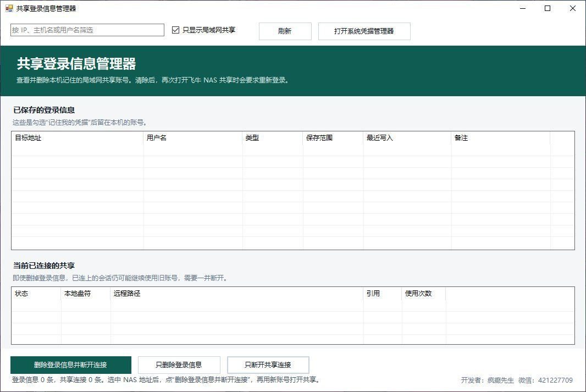Click the 已保存的登录信息 heading
The image size is (586, 392).
point(44,110)
